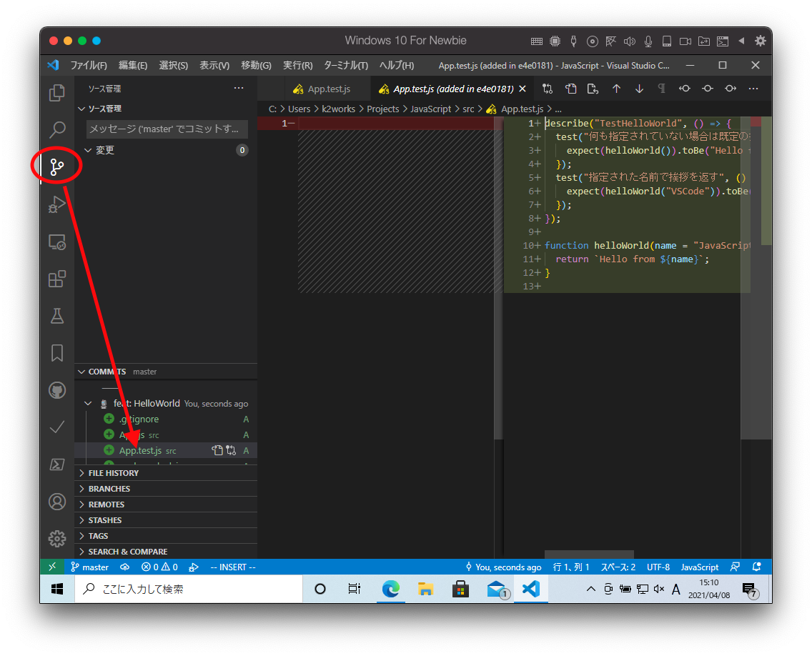Image resolution: width=812 pixels, height=656 pixels.
Task: Select .gitignore file in commit list
Action: (139, 419)
